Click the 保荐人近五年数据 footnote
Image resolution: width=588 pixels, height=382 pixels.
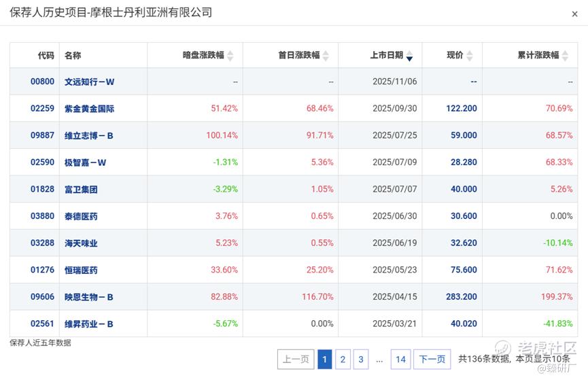click(41, 343)
